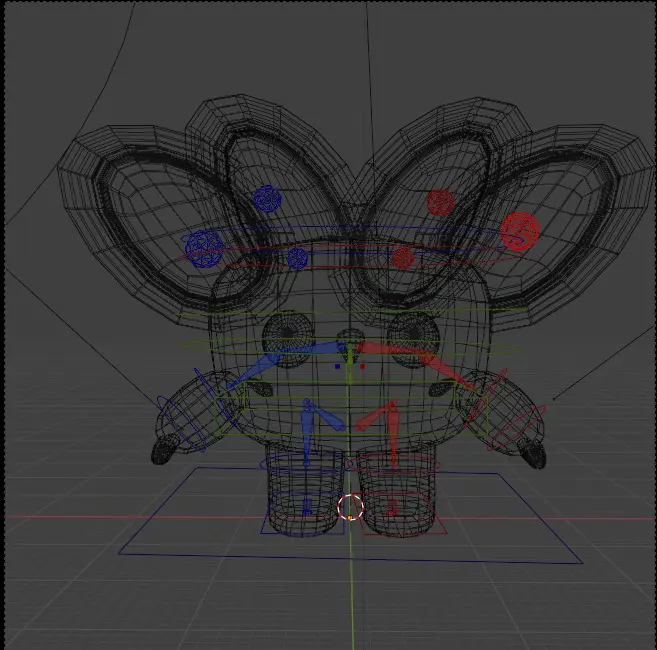Select the largest blue sphere ear control

[204, 249]
